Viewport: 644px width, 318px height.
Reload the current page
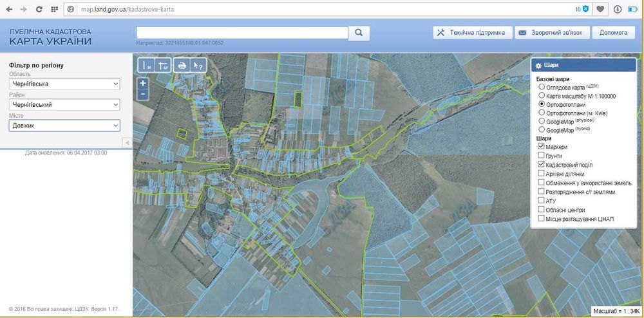point(39,9)
